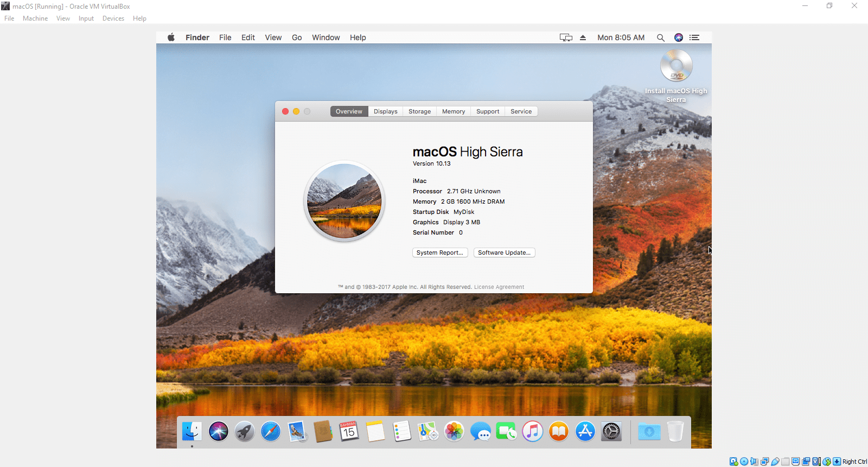Switch to the Displays tab

[x=386, y=111]
